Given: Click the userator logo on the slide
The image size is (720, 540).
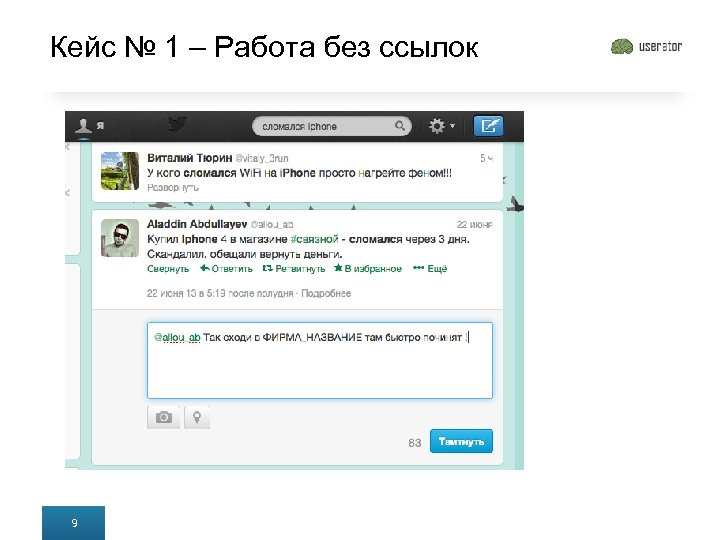Looking at the screenshot, I should click(647, 46).
